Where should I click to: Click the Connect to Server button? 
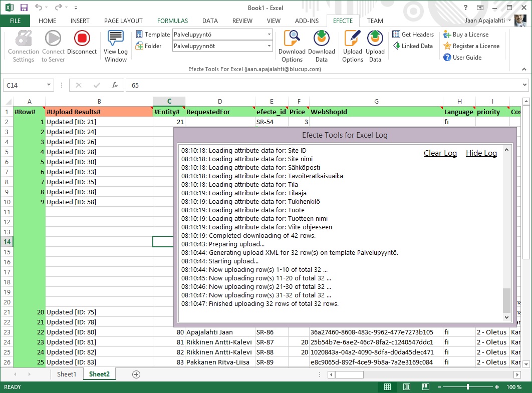(x=53, y=47)
